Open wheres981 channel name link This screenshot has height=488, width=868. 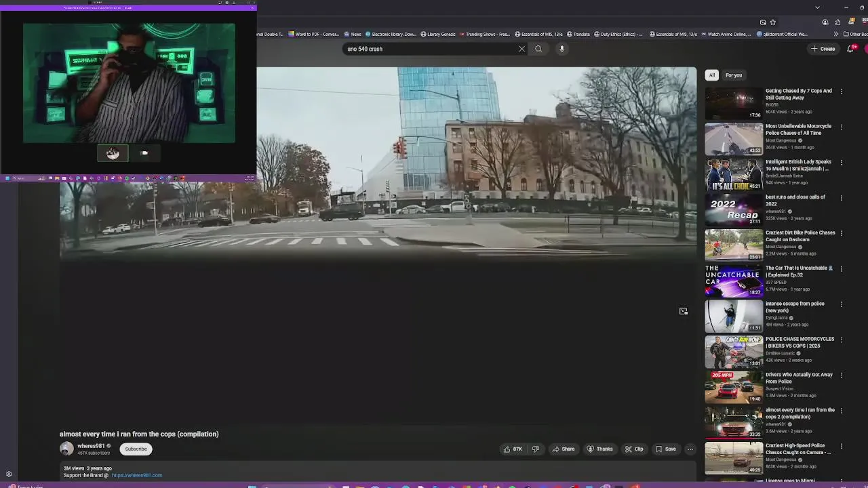click(x=91, y=446)
